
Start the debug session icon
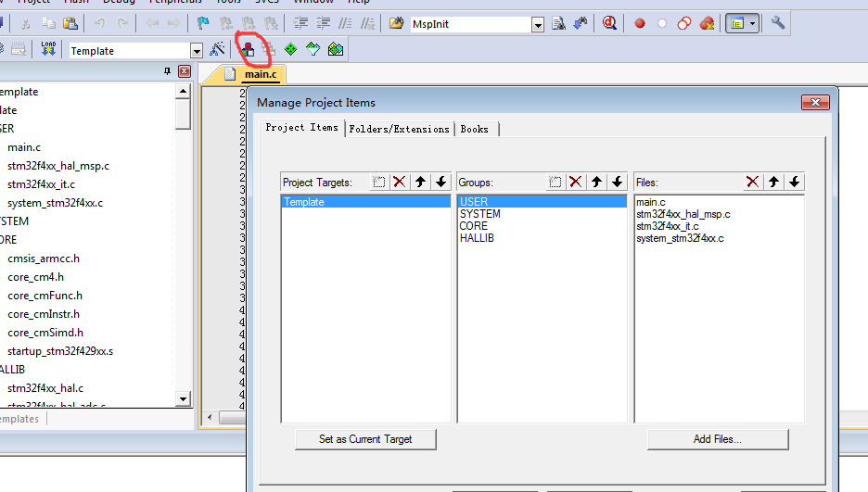pos(609,23)
